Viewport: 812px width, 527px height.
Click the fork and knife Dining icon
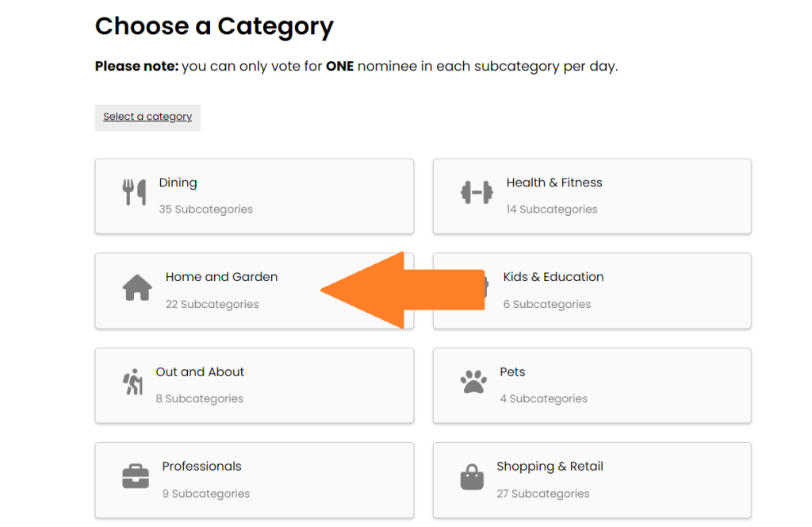click(135, 192)
